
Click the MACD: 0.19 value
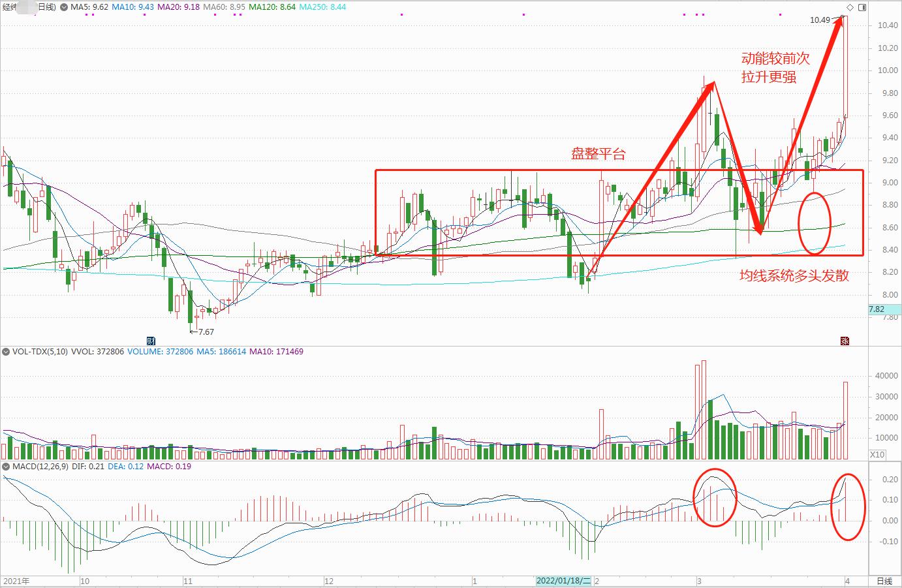[x=169, y=467]
